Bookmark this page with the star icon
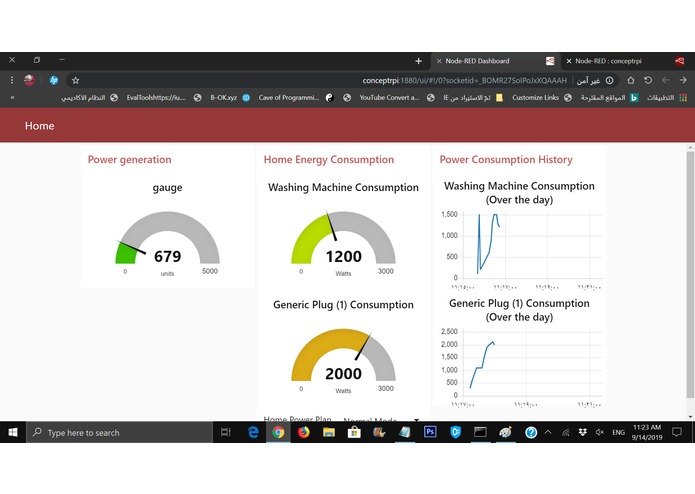This screenshot has height=494, width=695. coord(76,80)
